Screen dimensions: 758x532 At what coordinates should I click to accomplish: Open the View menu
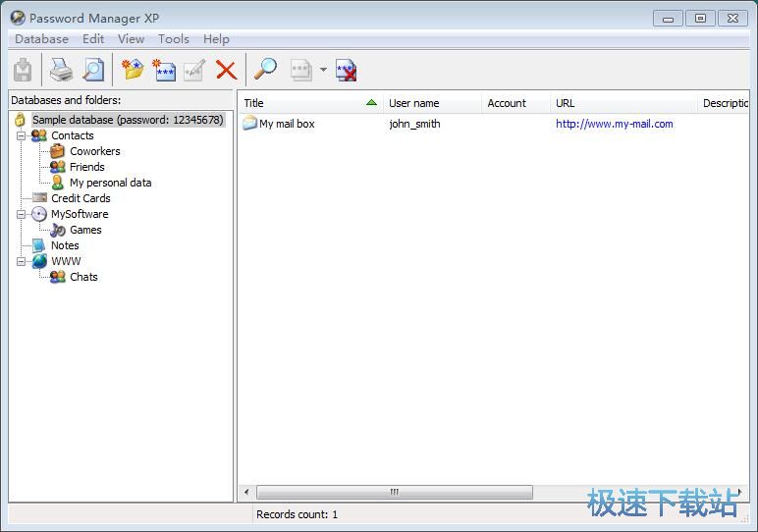tap(131, 38)
